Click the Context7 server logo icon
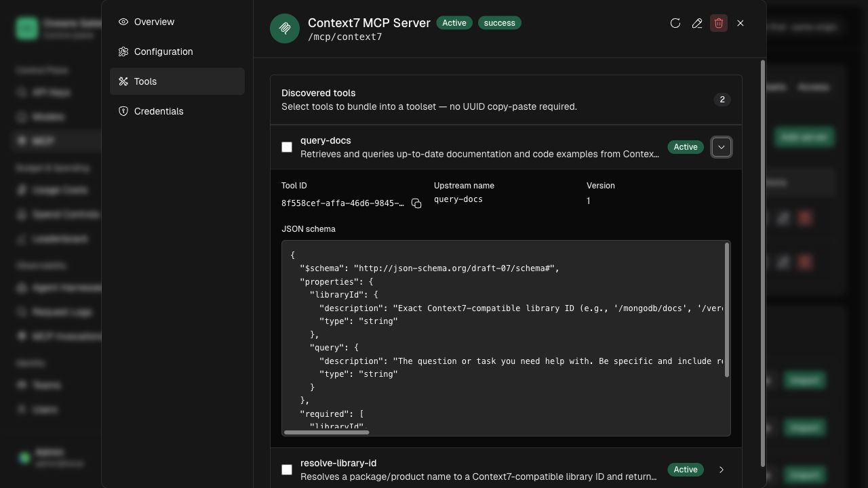The image size is (868, 488). coord(285,28)
